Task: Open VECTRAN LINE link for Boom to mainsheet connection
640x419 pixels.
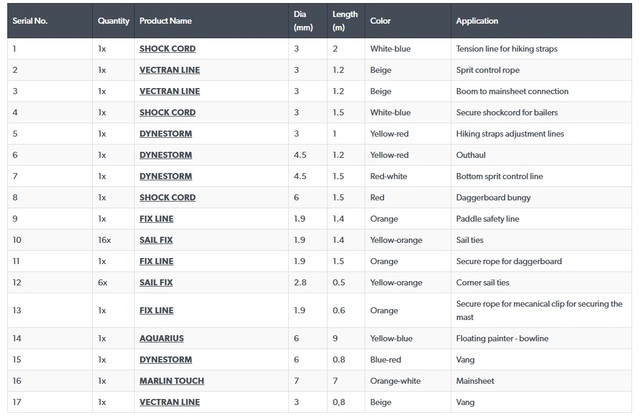Action: pyautogui.click(x=169, y=91)
